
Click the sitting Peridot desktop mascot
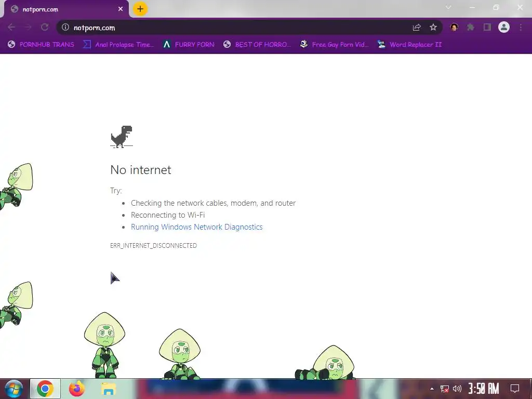(180, 354)
